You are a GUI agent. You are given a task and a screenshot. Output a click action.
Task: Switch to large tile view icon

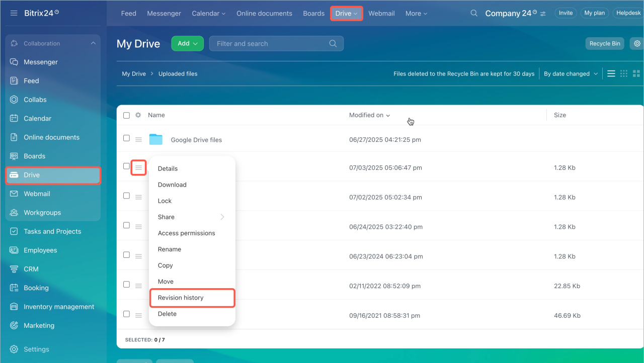(636, 73)
